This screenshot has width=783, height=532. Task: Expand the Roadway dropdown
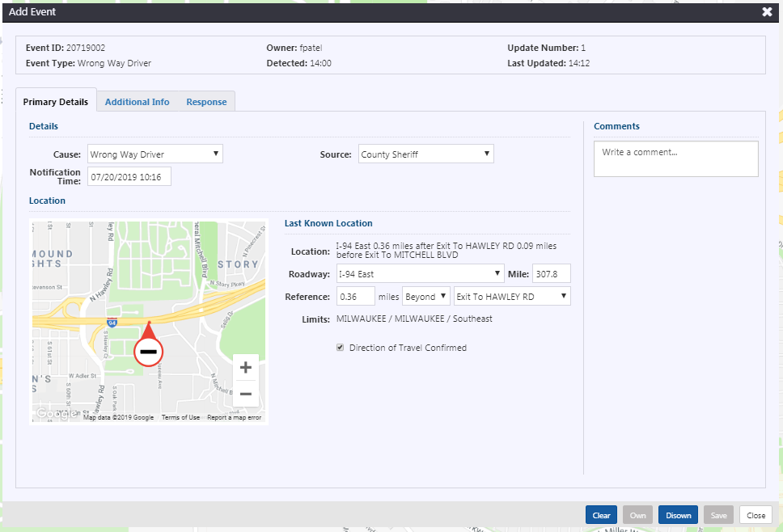(x=420, y=273)
